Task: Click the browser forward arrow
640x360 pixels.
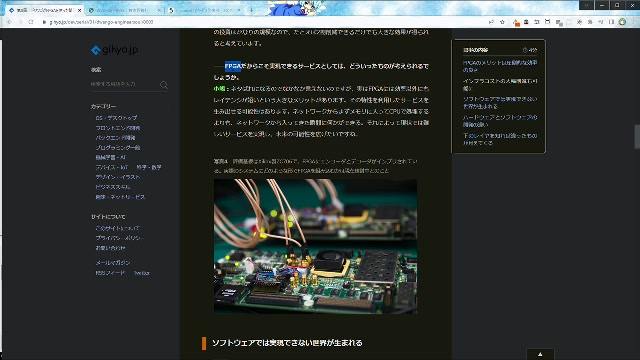Action: click(x=20, y=22)
